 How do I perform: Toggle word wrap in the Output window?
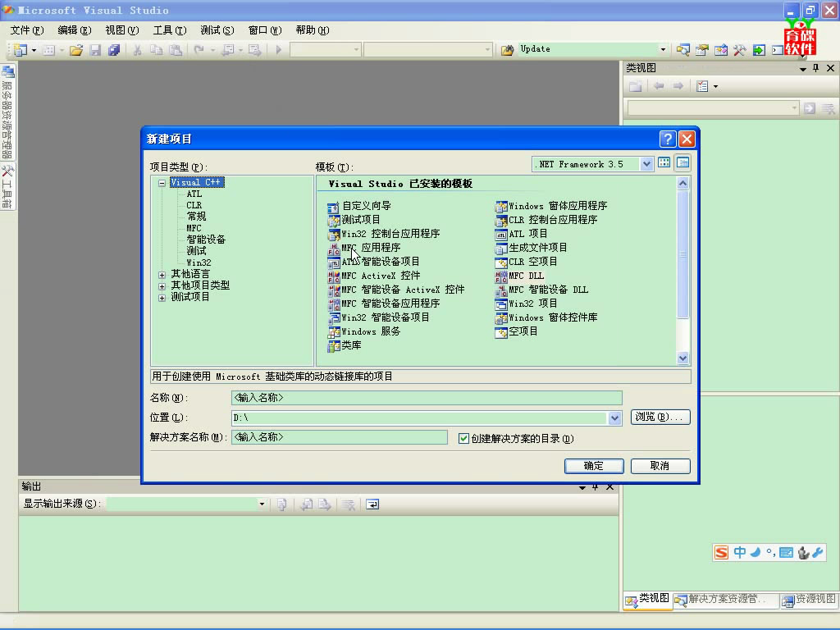click(372, 504)
